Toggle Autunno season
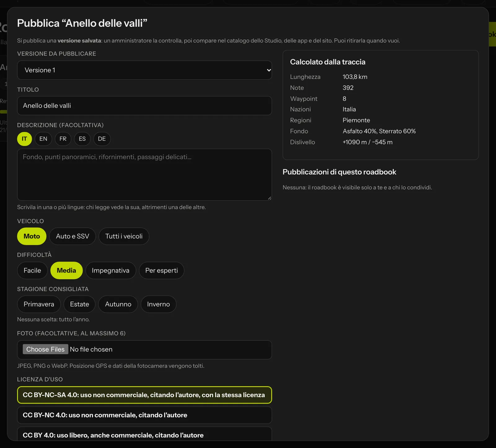 click(118, 304)
